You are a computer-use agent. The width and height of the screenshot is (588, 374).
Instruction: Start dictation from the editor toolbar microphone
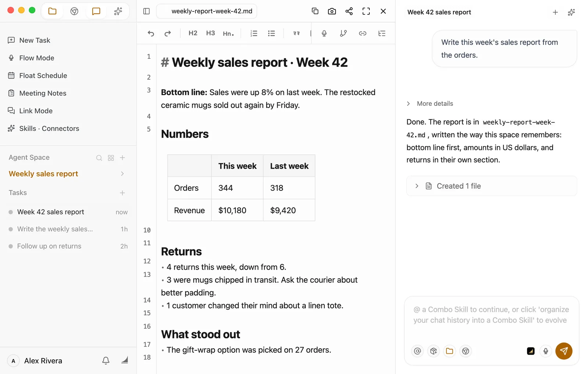(324, 33)
